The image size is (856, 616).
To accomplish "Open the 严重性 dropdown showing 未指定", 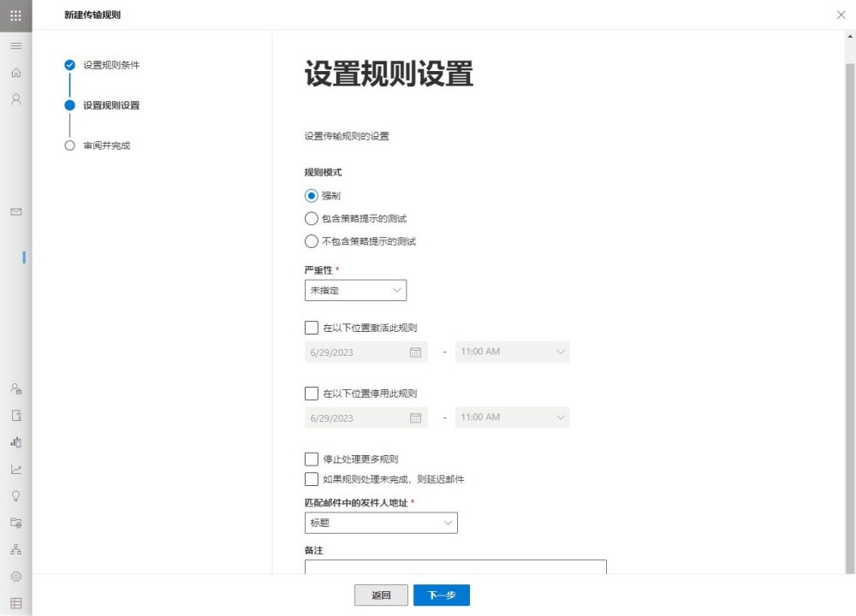I will [355, 290].
